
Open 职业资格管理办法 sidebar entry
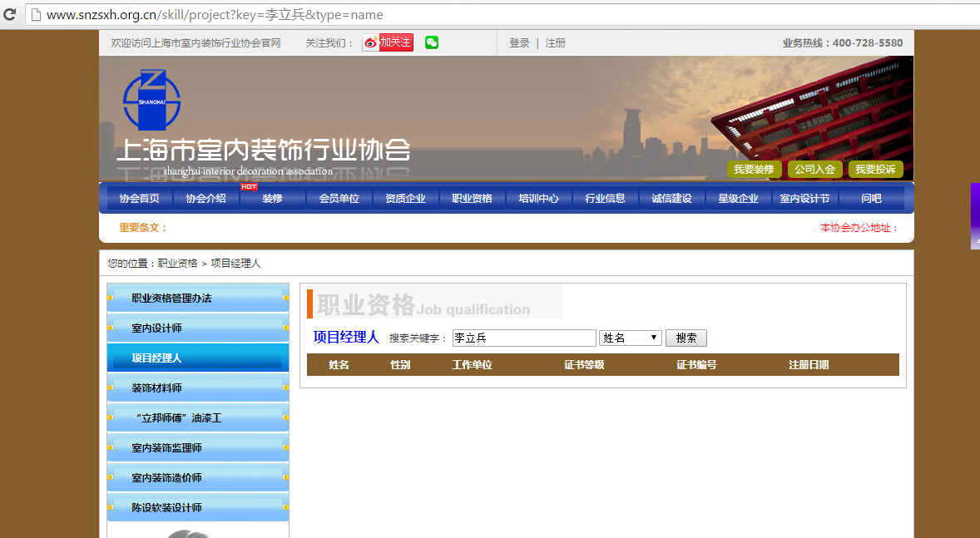pyautogui.click(x=171, y=299)
